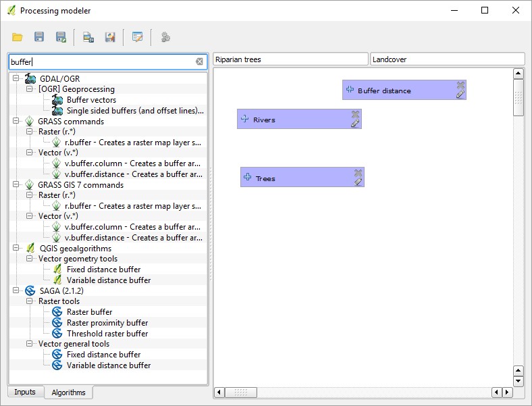
Task: Select SAGA Raster buffer algorithm
Action: pyautogui.click(x=89, y=312)
